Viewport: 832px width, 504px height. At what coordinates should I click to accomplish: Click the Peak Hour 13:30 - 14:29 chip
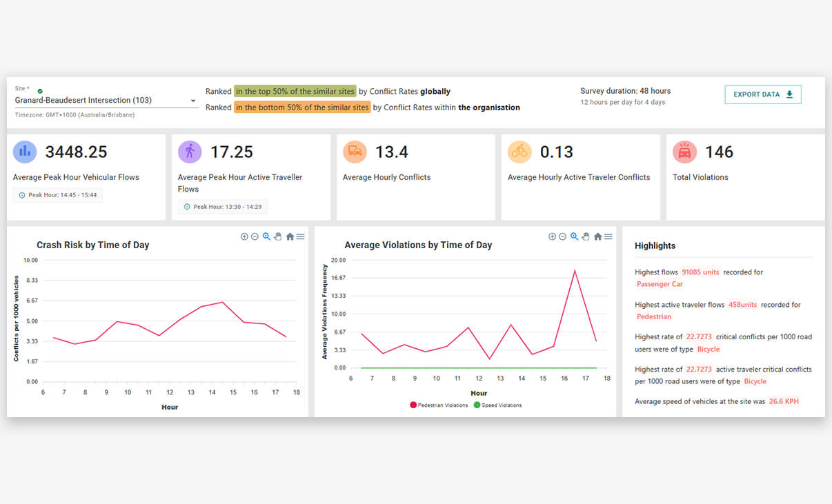pos(223,207)
